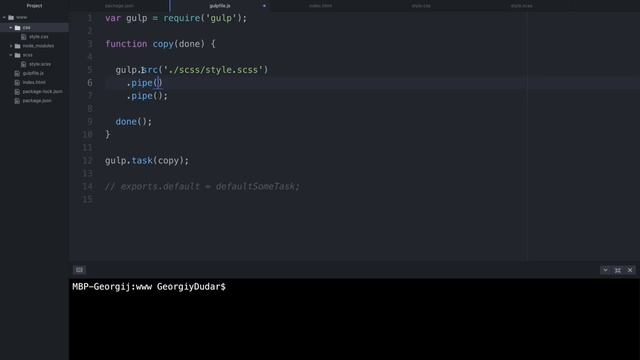Switch to the style.scss tab
640x360 pixels.
(522, 6)
